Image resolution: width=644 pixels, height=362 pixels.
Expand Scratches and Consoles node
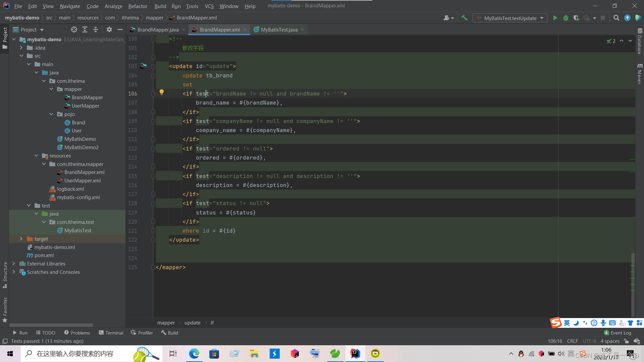pyautogui.click(x=14, y=272)
